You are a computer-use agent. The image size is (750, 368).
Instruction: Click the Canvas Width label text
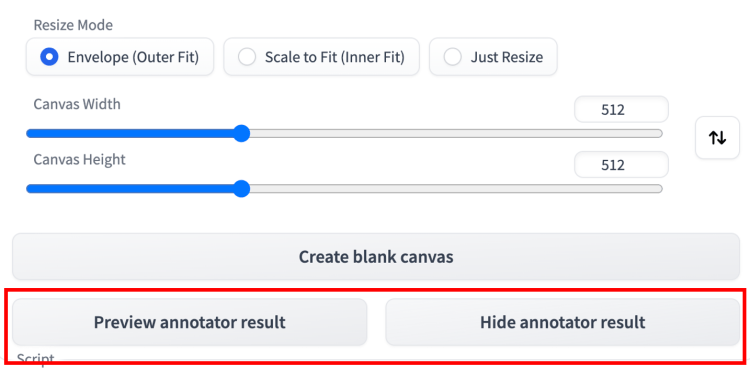77,104
